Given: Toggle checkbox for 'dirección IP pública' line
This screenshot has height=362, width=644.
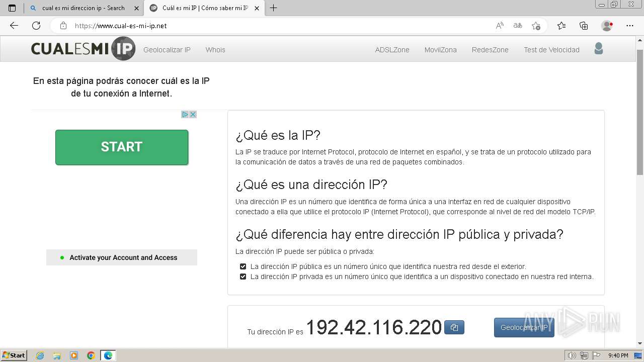Looking at the screenshot, I should [243, 266].
